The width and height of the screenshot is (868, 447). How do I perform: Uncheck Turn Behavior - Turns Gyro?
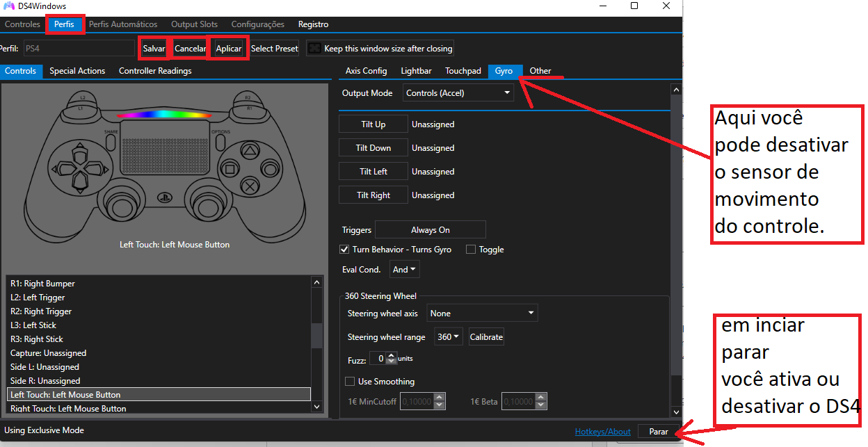344,250
